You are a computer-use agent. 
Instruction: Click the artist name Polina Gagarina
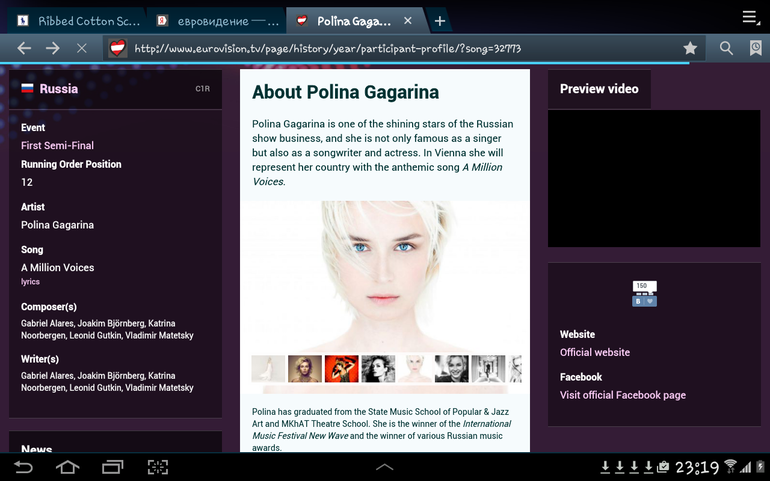pyautogui.click(x=57, y=225)
